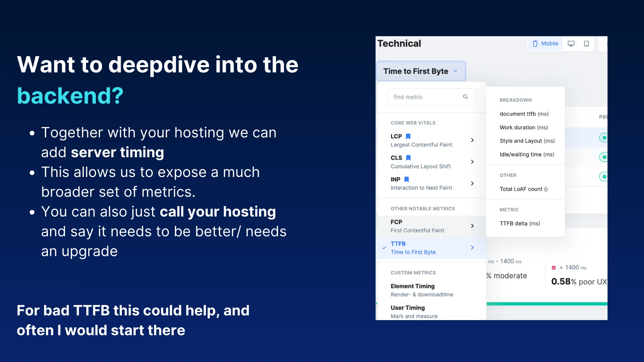
Task: Select the tablet device icon
Action: (586, 44)
